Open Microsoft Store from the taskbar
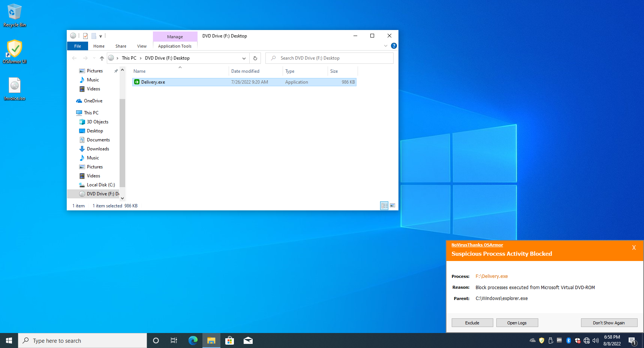The height and width of the screenshot is (348, 644). click(229, 340)
